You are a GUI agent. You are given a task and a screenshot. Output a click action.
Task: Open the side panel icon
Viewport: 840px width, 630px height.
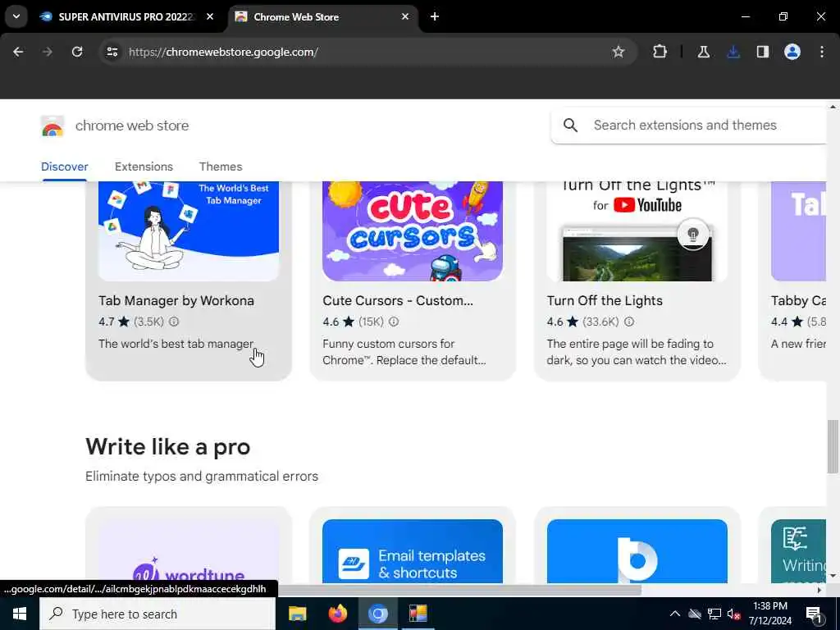pyautogui.click(x=763, y=52)
